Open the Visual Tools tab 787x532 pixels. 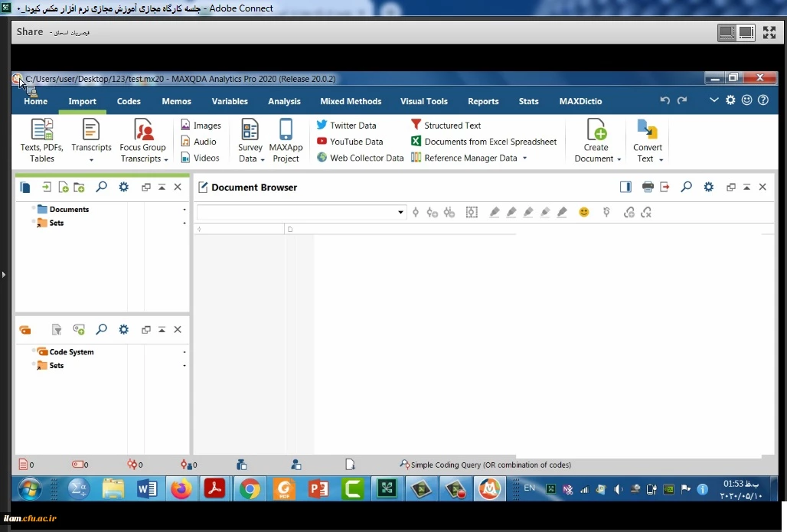423,101
